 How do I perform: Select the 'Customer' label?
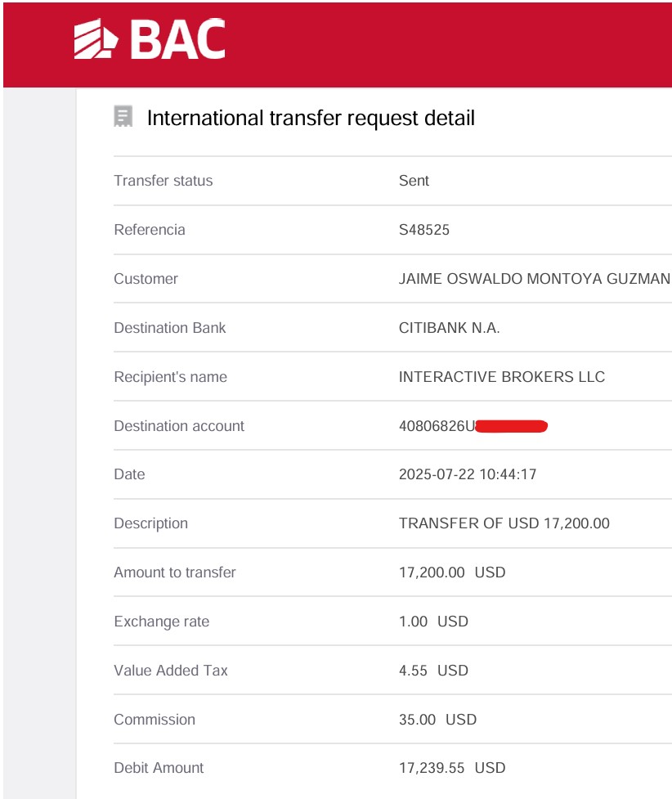[x=146, y=279]
